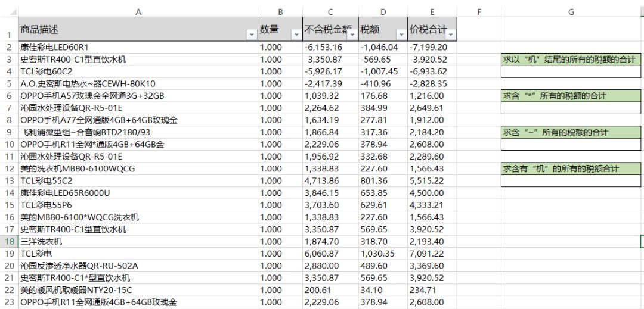Image resolution: width=644 pixels, height=309 pixels.
Task: Select cell containing 三洋洗衣机
Action: (138, 241)
